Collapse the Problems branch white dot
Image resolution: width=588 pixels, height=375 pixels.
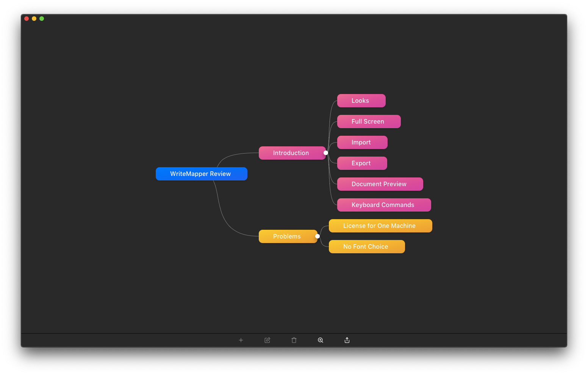pyautogui.click(x=317, y=236)
